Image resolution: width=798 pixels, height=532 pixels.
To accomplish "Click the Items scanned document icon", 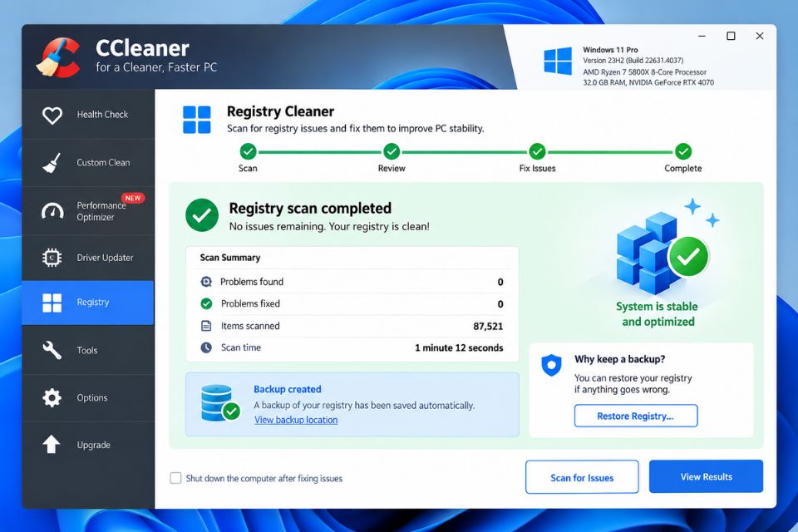I will (x=206, y=326).
